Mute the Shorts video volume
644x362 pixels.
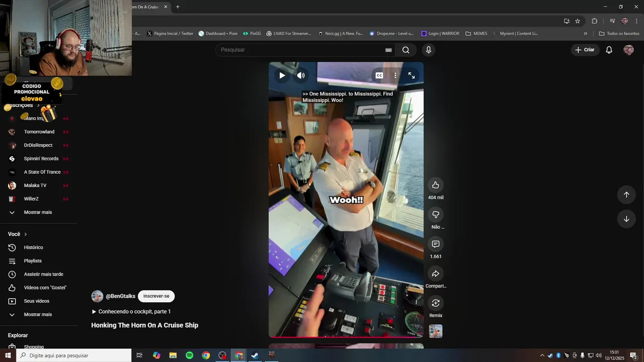pyautogui.click(x=301, y=75)
